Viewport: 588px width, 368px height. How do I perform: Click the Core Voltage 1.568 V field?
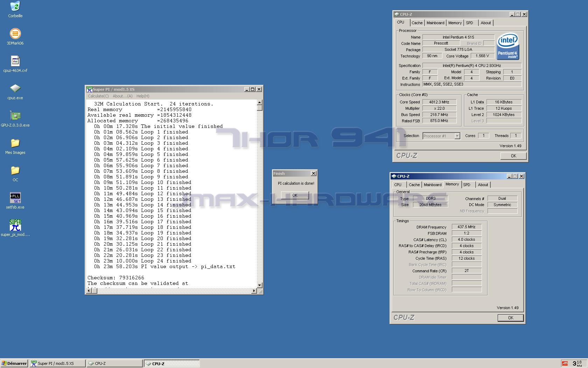[x=482, y=56]
